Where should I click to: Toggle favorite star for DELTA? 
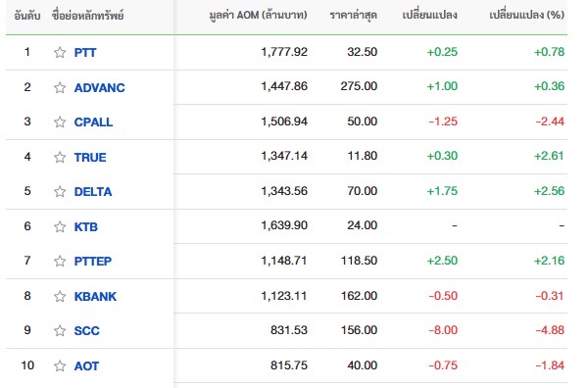coord(60,192)
